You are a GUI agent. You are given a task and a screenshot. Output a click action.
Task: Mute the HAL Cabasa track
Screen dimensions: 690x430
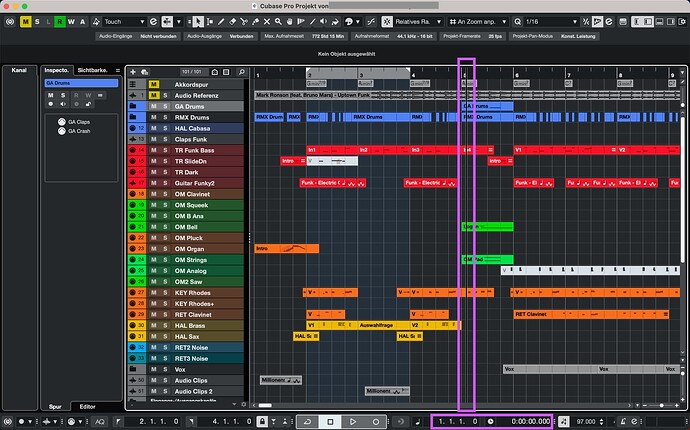(154, 128)
